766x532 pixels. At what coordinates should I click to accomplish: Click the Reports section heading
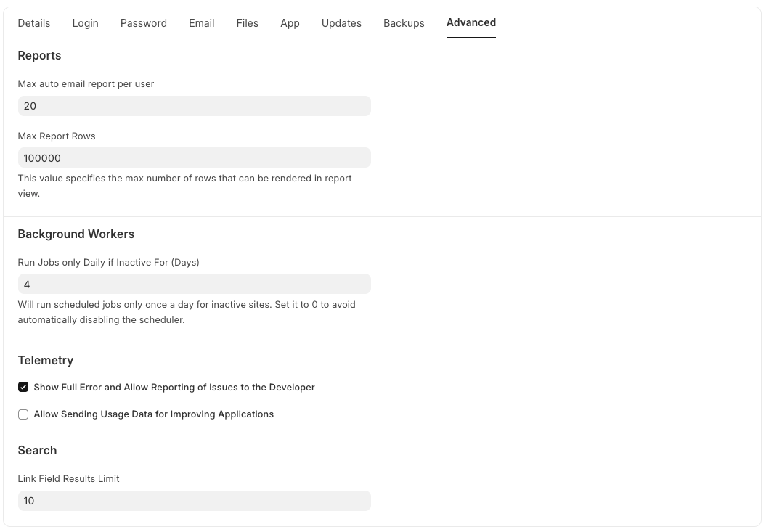coord(39,55)
